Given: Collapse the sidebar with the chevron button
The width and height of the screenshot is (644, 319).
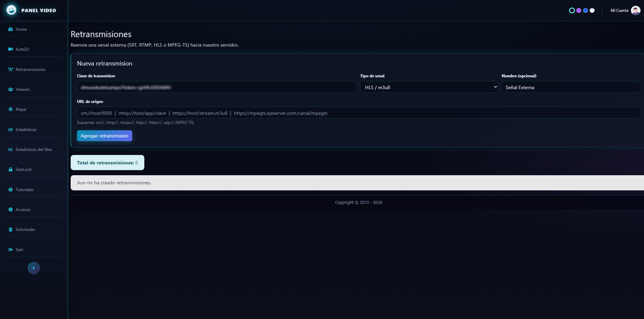Looking at the screenshot, I should coord(34,268).
